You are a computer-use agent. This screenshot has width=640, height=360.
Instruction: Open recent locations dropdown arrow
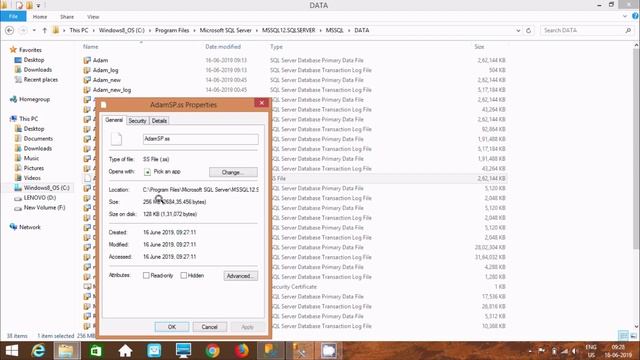click(x=34, y=30)
